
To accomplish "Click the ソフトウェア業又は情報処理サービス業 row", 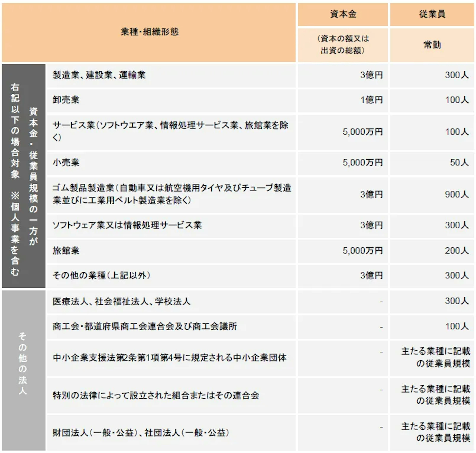I will (127, 225).
